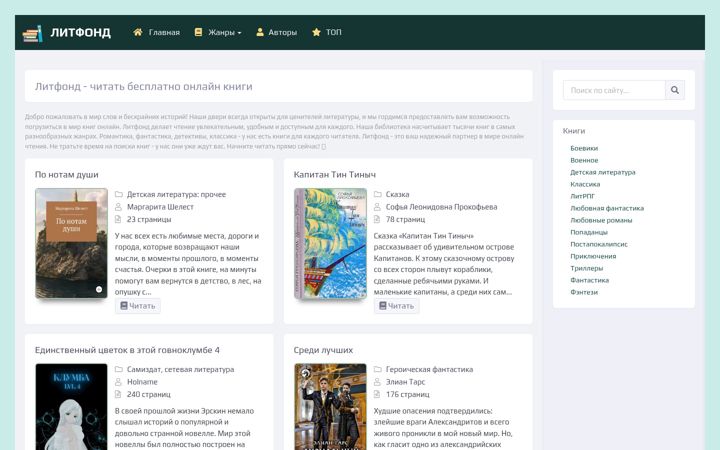This screenshot has height=450, width=720.
Task: Open the Детская литература: прочее category link
Action: (176, 194)
